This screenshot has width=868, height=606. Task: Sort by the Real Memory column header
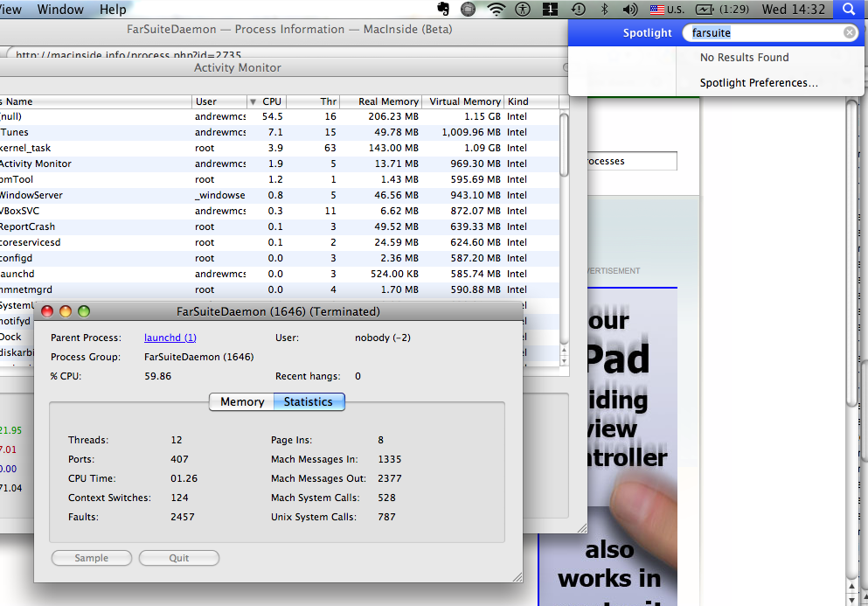[x=381, y=101]
